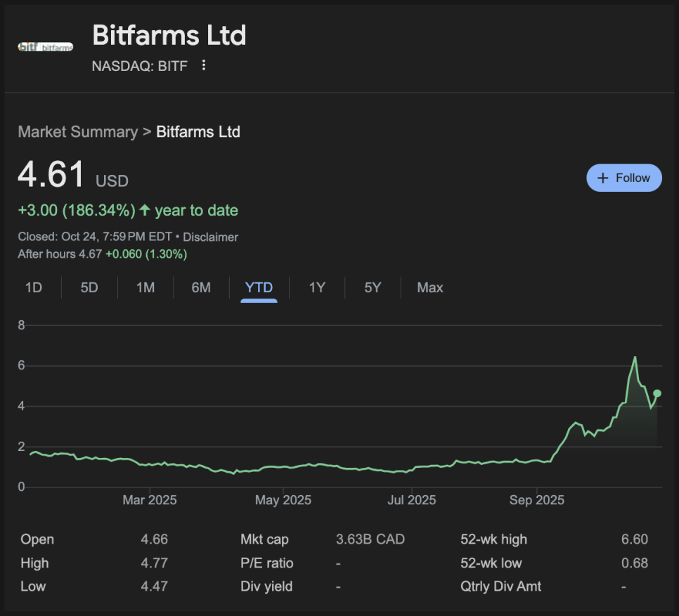Image resolution: width=679 pixels, height=616 pixels.
Task: Click the 52-wk high value 6.60
Action: (635, 539)
